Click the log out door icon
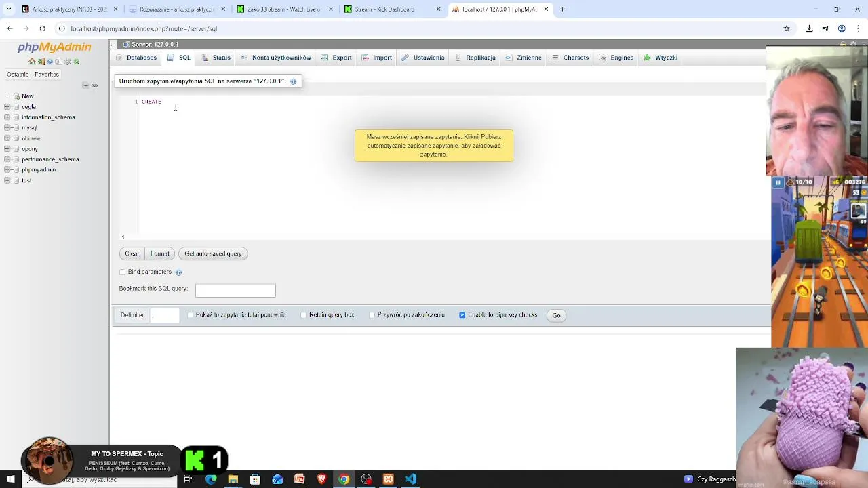The width and height of the screenshot is (868, 488). pos(41,62)
